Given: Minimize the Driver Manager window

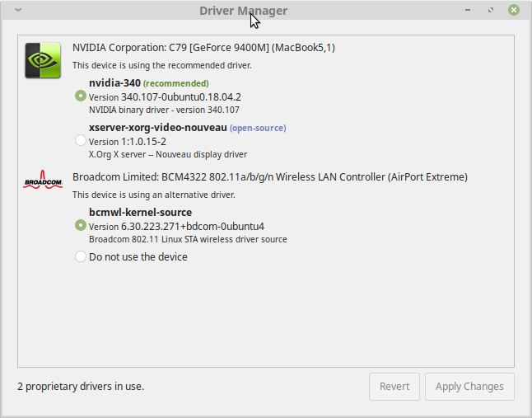Looking at the screenshot, I should (468, 10).
